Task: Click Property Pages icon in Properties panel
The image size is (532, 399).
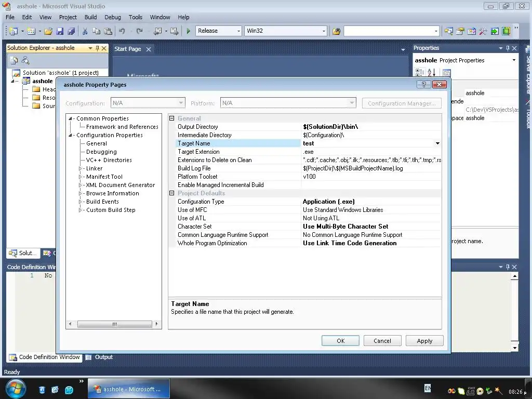Action: coord(447,73)
